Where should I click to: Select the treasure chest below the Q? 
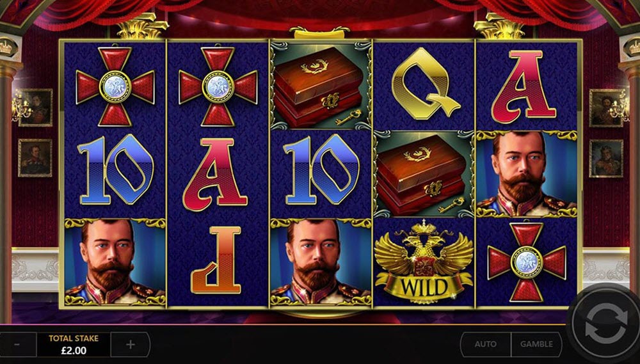424,175
